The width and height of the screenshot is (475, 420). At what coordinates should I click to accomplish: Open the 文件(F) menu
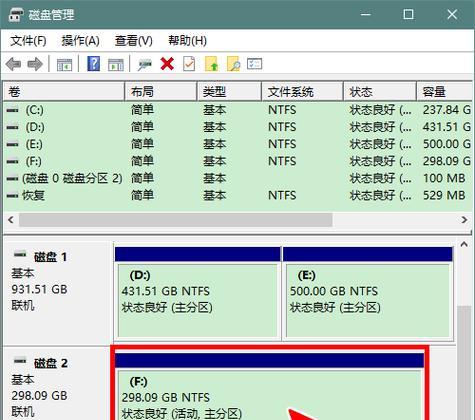[28, 41]
